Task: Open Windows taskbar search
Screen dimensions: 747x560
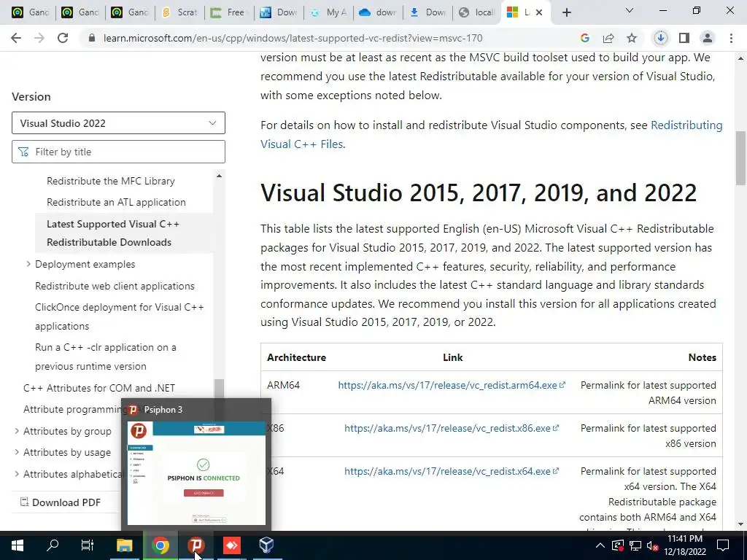Action: 53,545
